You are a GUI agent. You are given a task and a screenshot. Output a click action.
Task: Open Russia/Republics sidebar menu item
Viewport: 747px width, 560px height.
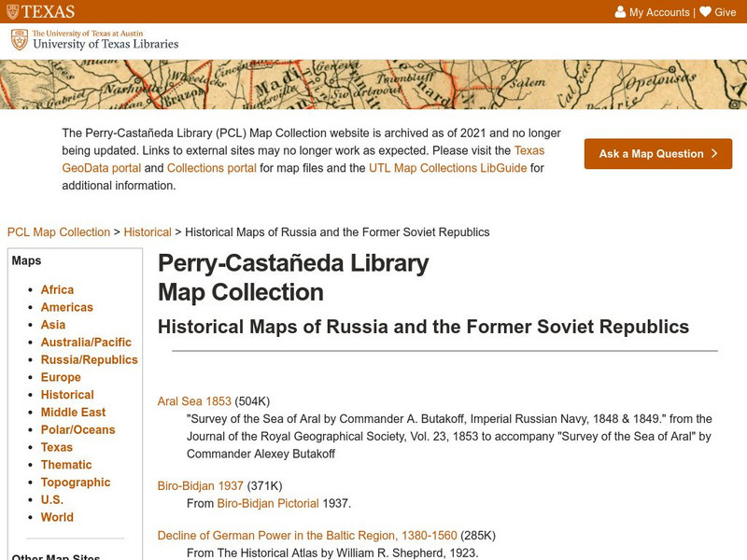89,359
